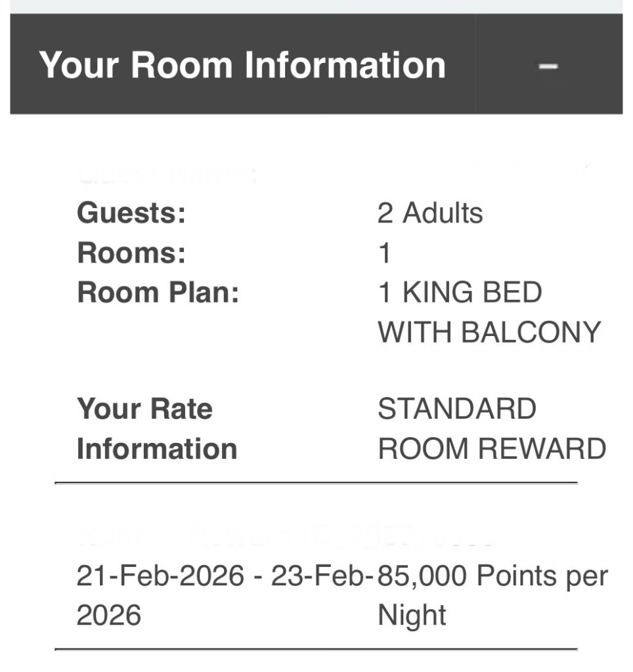Viewport: 633px width, 672px height.
Task: Click the minus icon in header
Action: click(548, 66)
